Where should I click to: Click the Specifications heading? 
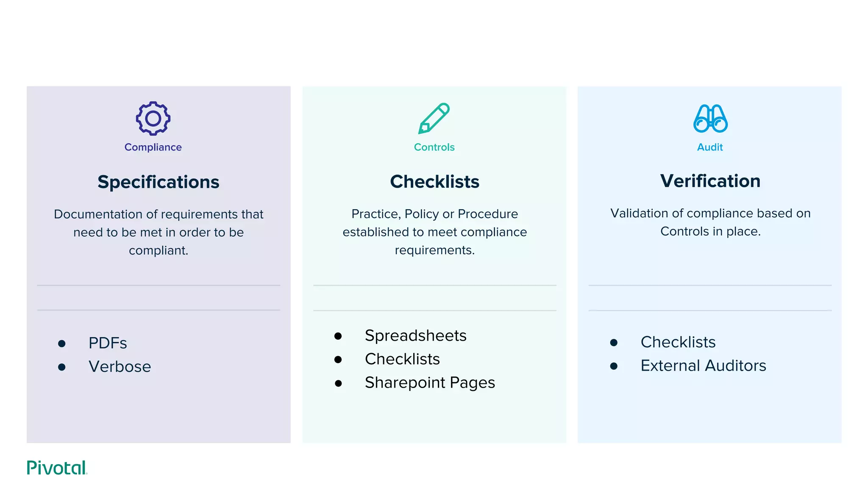pos(159,182)
